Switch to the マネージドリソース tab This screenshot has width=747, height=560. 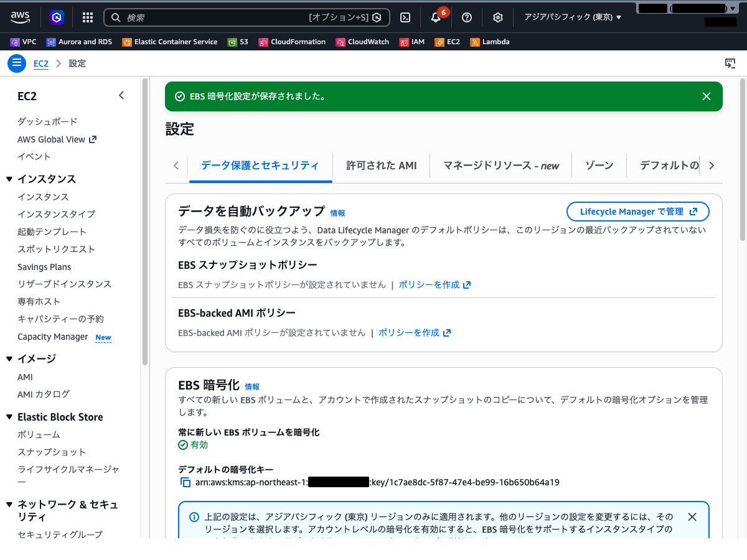[501, 166]
